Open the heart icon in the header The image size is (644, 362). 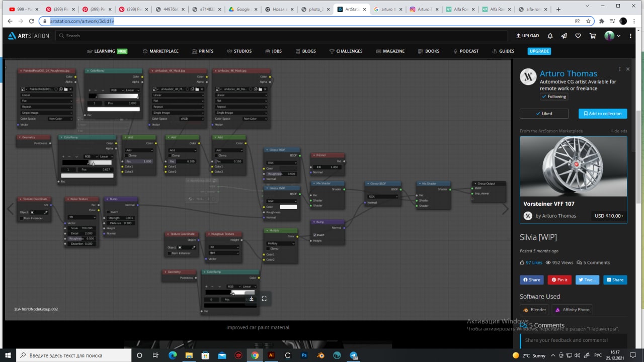click(578, 36)
